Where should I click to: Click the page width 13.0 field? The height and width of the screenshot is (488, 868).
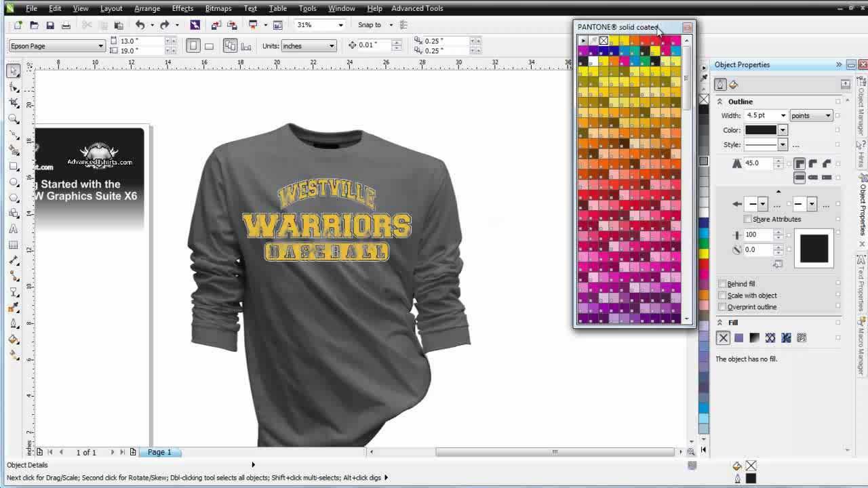pyautogui.click(x=142, y=41)
